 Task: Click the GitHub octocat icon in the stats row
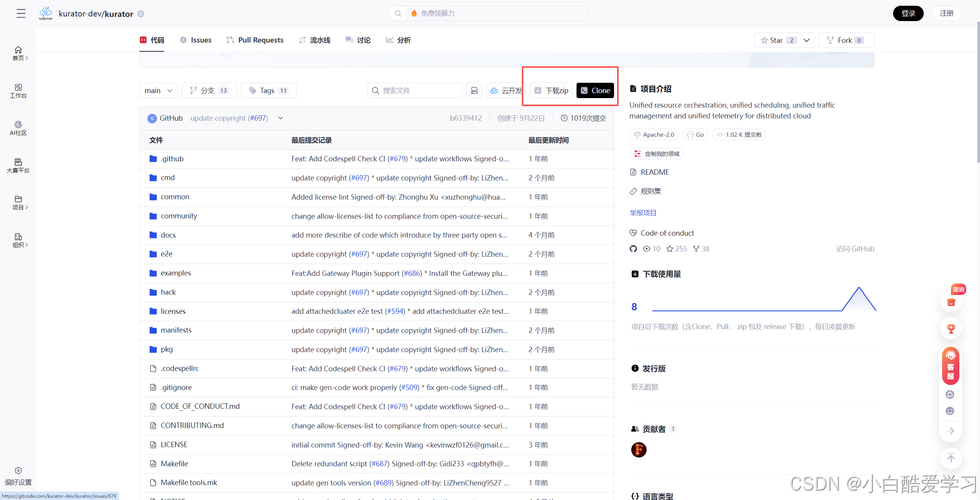pyautogui.click(x=633, y=249)
